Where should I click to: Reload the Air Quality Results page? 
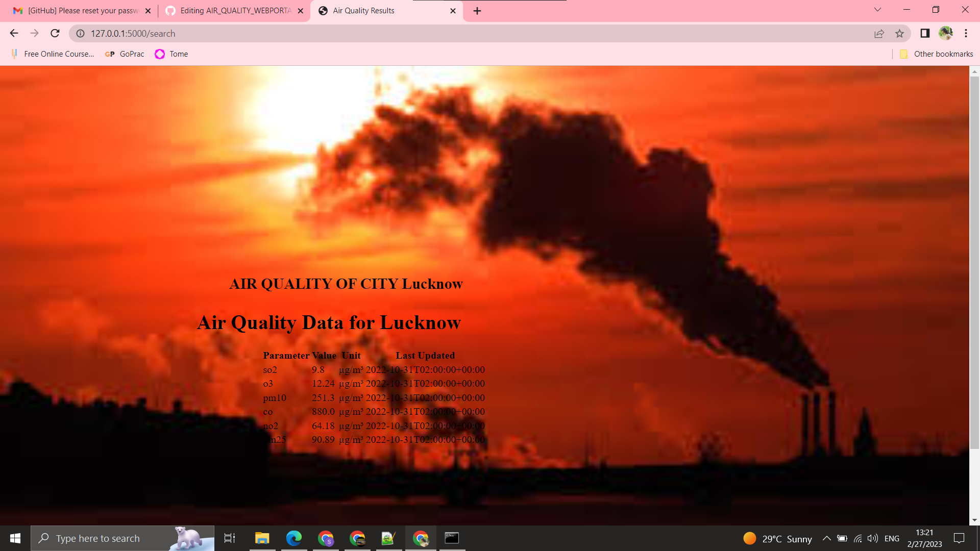click(x=54, y=33)
